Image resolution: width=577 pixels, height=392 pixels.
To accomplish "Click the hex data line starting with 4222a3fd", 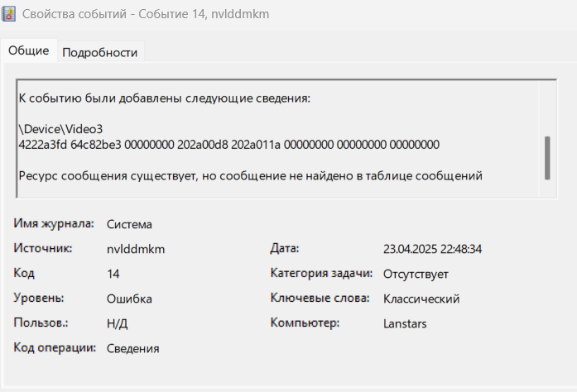I will coord(228,145).
